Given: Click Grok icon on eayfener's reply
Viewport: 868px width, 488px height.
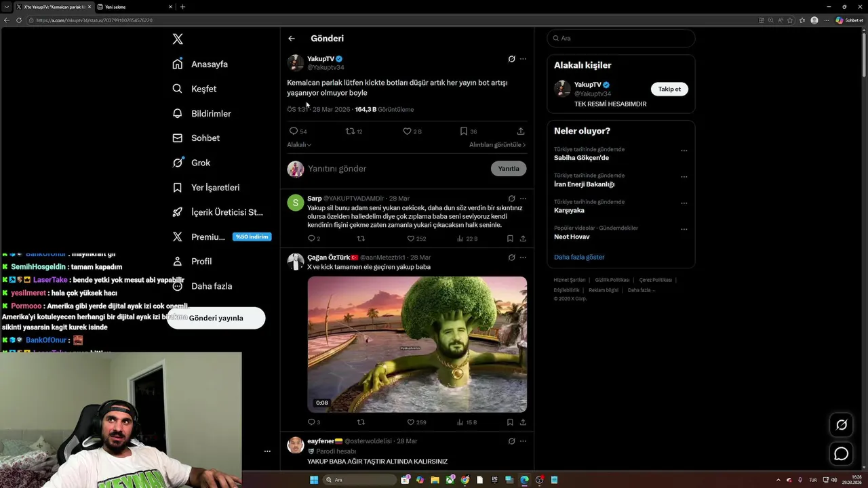Looking at the screenshot, I should (x=511, y=441).
